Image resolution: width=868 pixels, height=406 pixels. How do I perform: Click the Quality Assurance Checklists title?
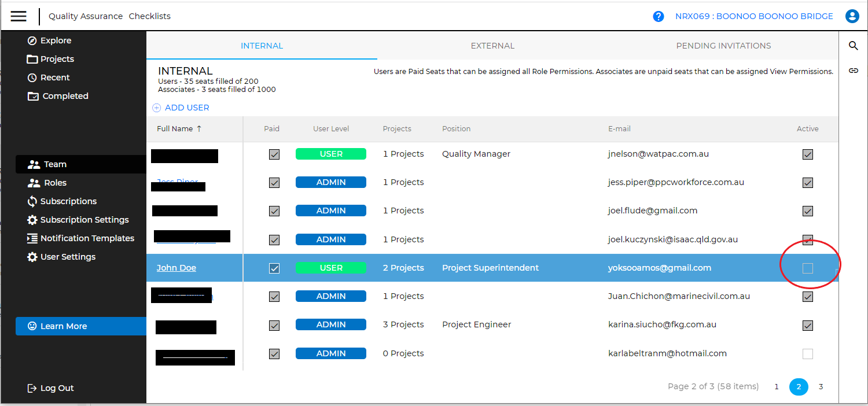(x=109, y=16)
